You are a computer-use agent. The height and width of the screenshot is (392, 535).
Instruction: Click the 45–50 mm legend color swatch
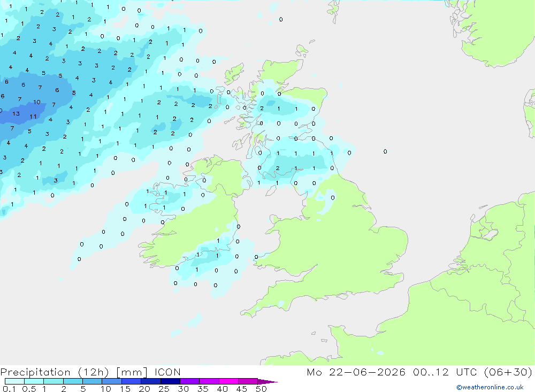pos(248,381)
